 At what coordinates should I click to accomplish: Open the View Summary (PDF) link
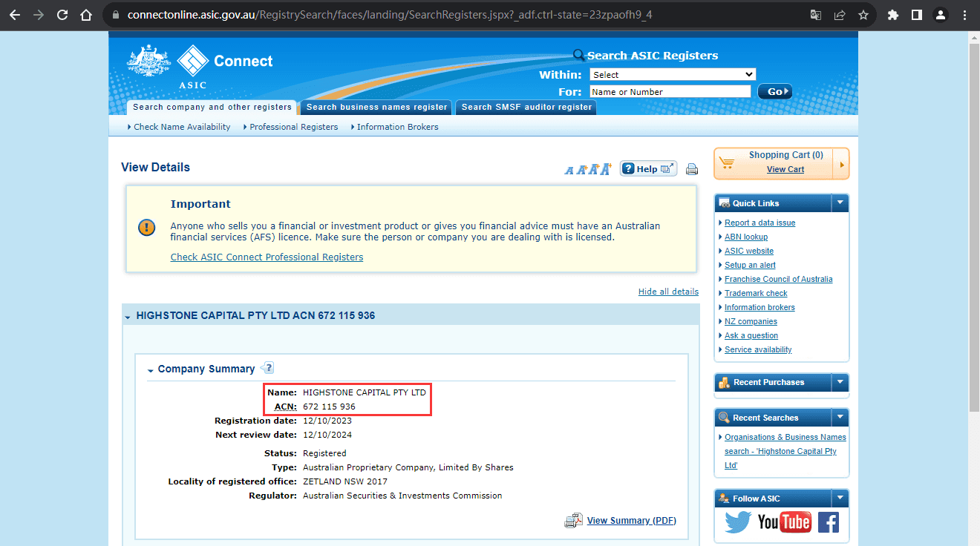point(632,521)
